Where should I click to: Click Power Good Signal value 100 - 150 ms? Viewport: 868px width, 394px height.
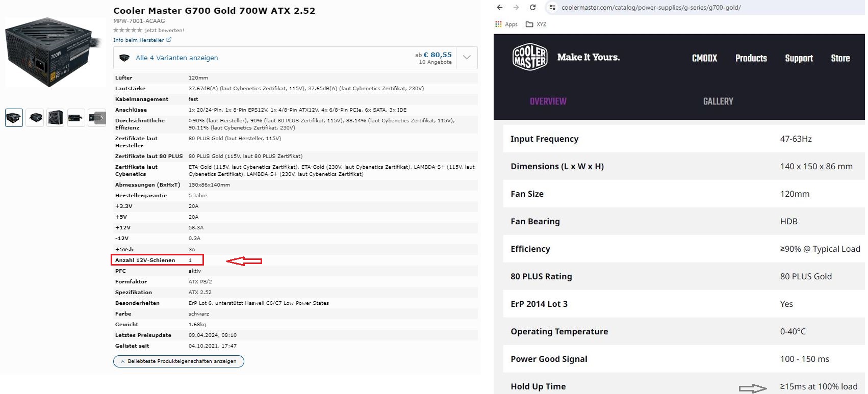coord(804,359)
